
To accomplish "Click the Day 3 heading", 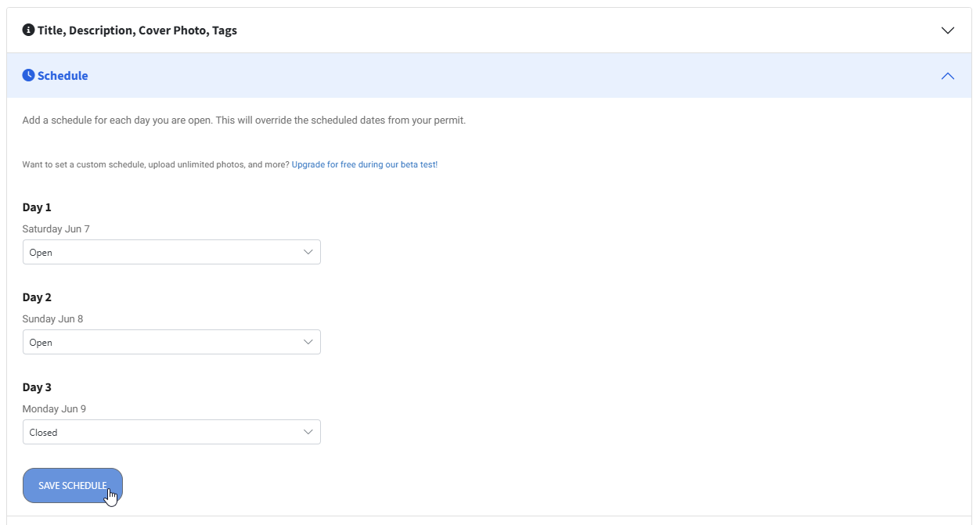I will pos(37,387).
